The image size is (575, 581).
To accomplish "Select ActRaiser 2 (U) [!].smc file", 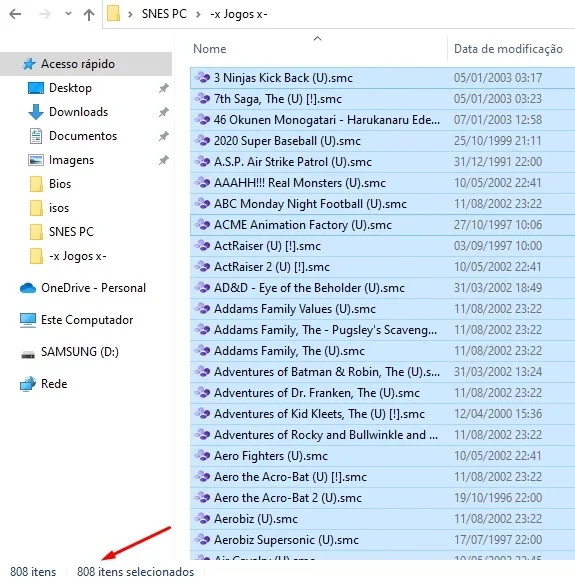I will click(x=382, y=267).
